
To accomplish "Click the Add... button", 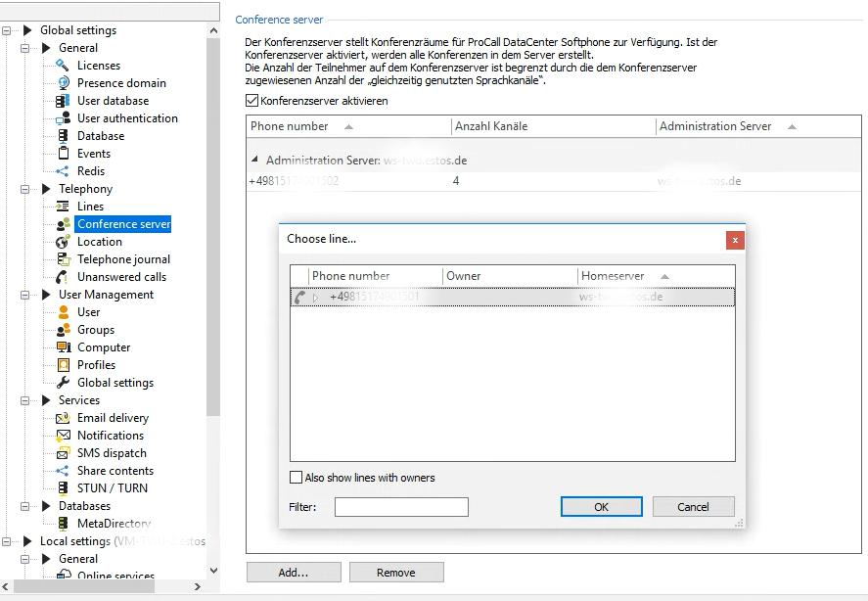I will (294, 573).
